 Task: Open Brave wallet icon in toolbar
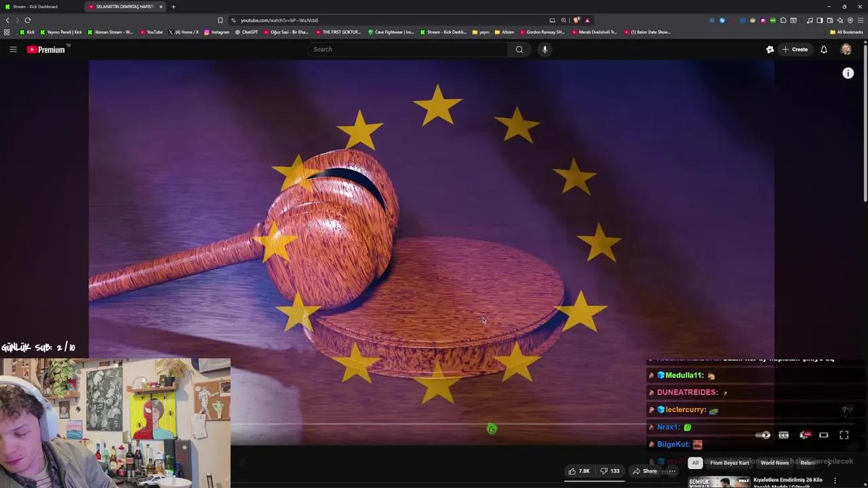click(829, 20)
